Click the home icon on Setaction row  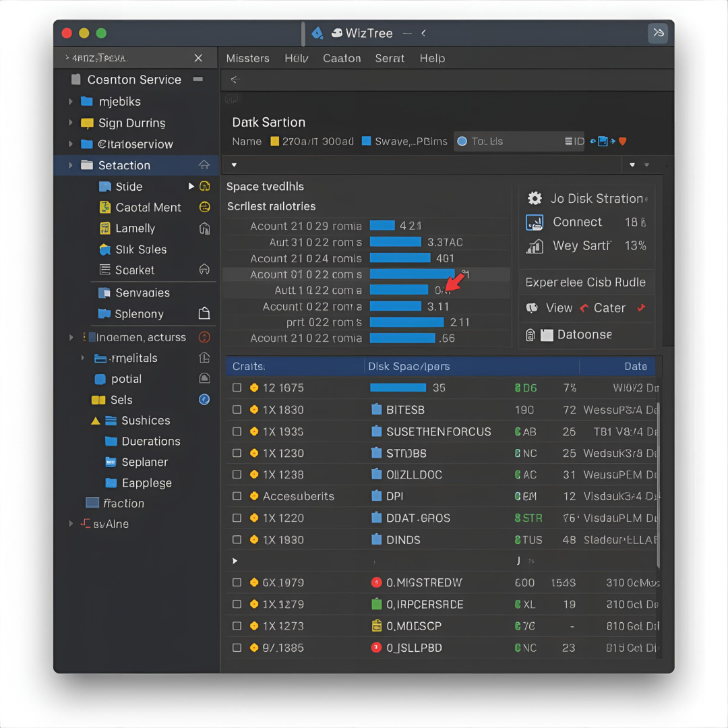204,165
